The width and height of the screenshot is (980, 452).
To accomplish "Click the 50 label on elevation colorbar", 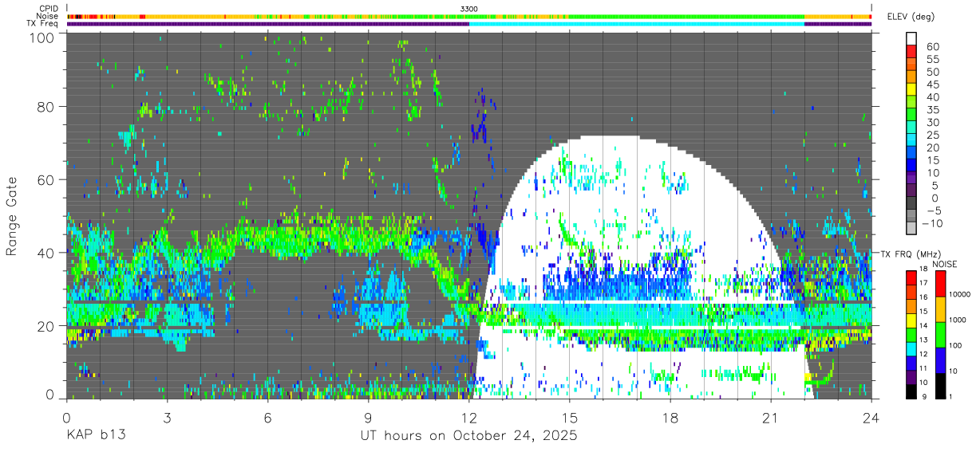I will pos(932,72).
